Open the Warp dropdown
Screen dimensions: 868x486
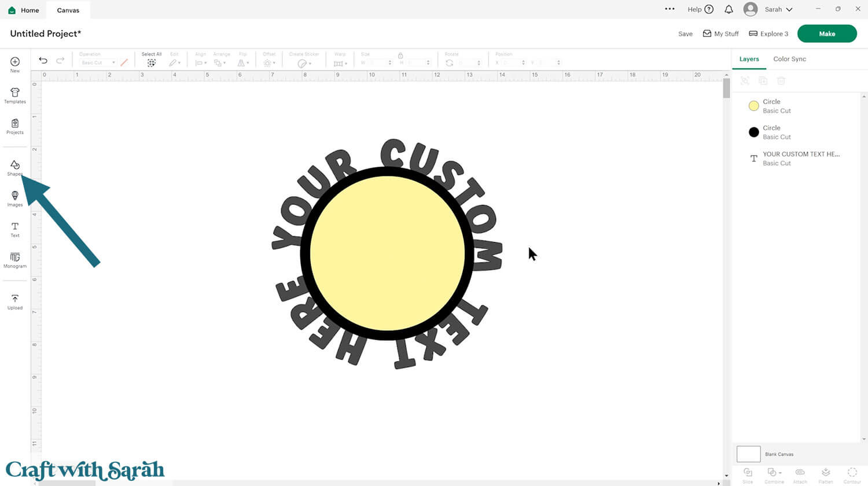coord(340,63)
